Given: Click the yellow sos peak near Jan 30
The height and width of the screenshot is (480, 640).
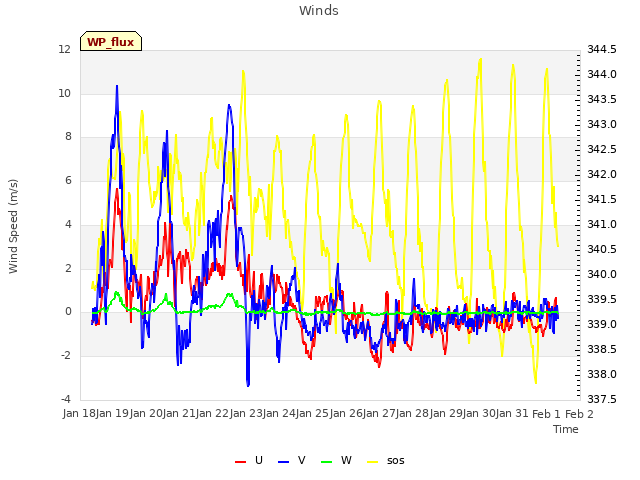Looking at the screenshot, I should [x=481, y=59].
